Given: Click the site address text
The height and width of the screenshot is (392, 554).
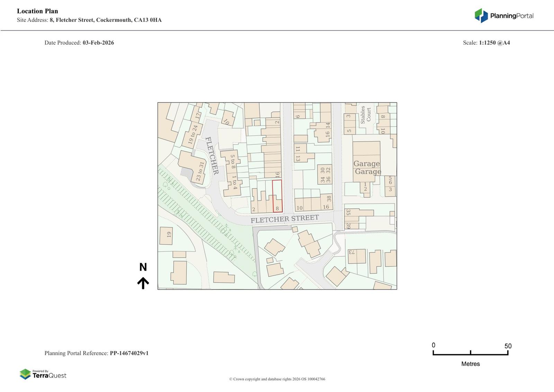Looking at the screenshot, I should click(105, 20).
